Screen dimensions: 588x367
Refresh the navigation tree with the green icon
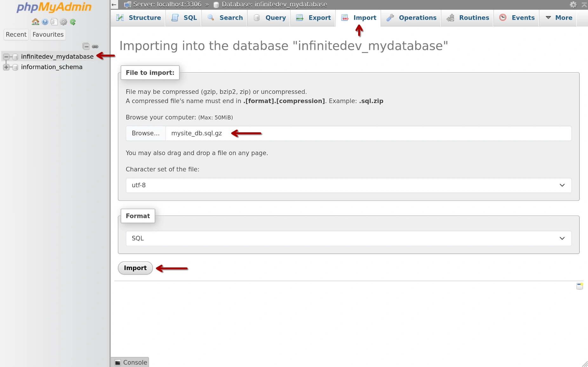(x=73, y=22)
